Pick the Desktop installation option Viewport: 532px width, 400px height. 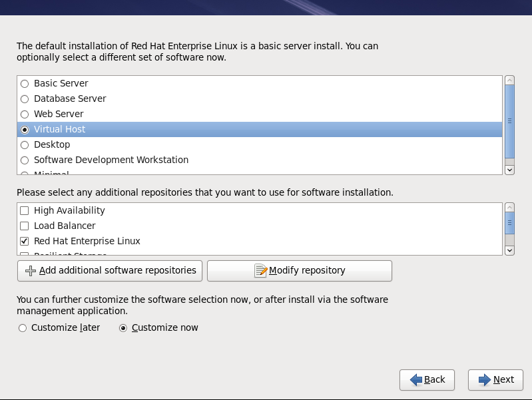coord(25,145)
